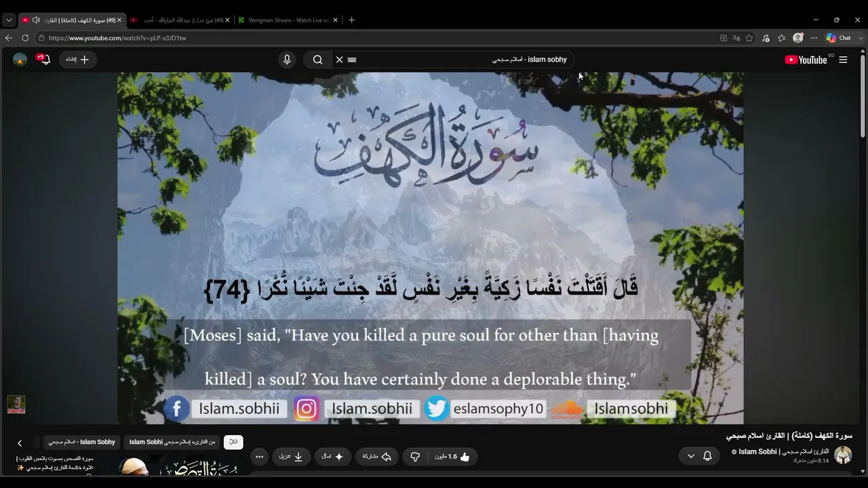Mute the playing tab speaker icon
Screen dimensions: 868x488
(x=36, y=20)
